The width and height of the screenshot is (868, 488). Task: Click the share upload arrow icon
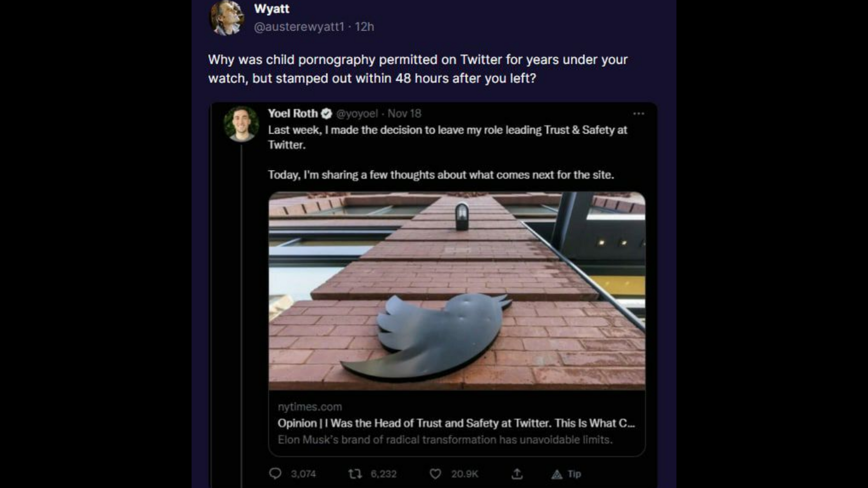tap(517, 474)
